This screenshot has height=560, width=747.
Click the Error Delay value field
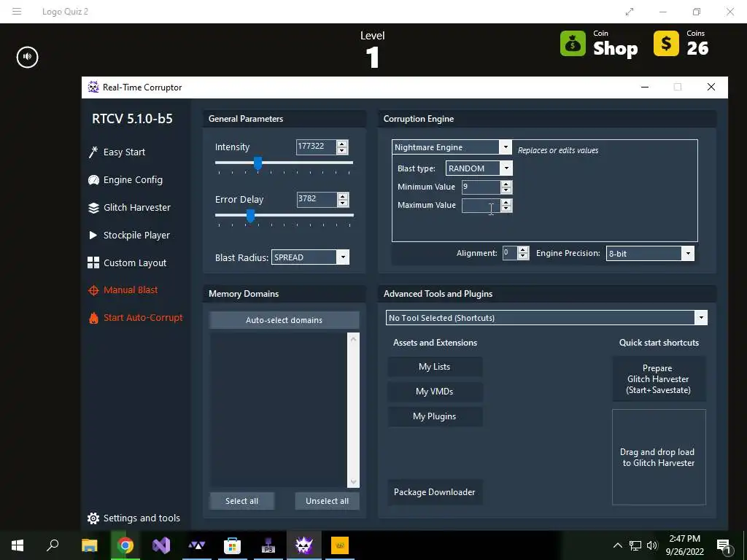(x=317, y=199)
